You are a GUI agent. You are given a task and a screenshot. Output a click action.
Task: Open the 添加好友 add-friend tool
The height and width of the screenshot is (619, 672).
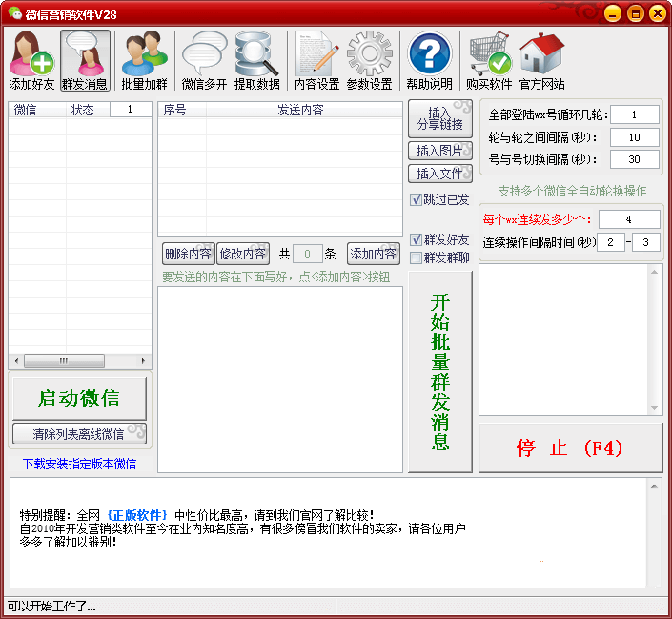pos(31,60)
